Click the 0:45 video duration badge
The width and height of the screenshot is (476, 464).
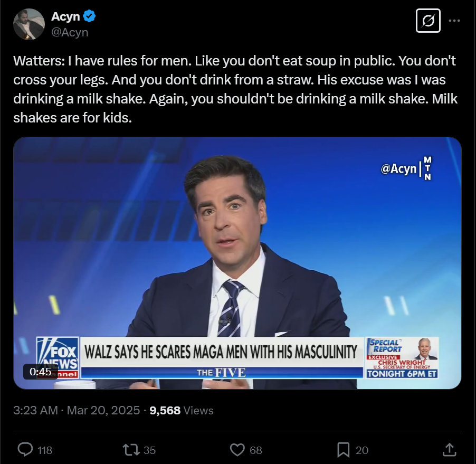click(x=41, y=372)
